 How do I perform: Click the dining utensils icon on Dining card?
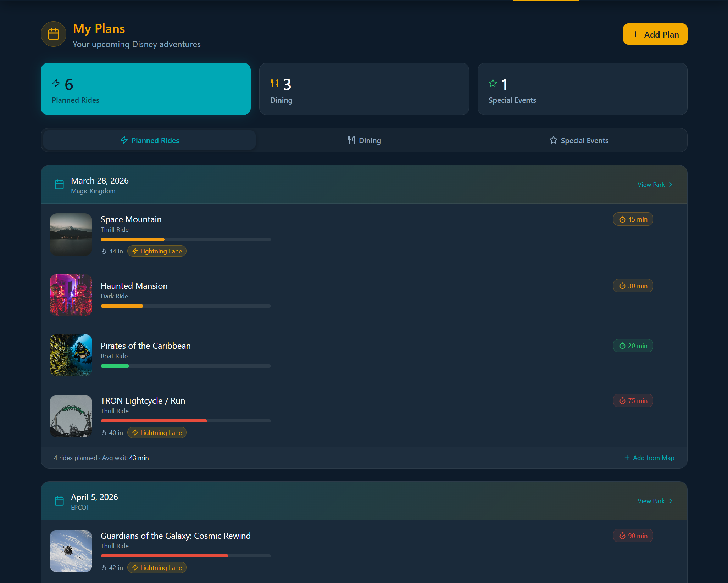(274, 83)
